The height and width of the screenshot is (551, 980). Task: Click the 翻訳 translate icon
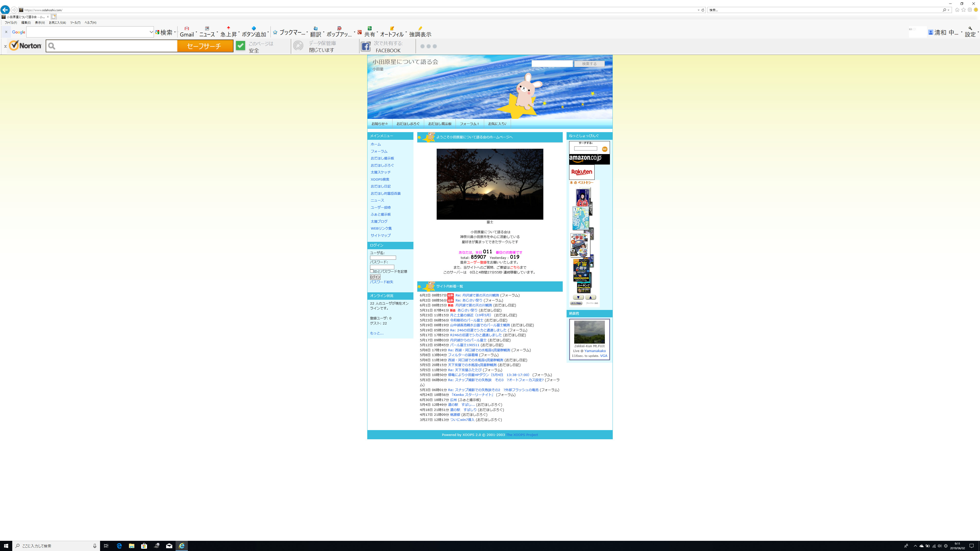315,29
